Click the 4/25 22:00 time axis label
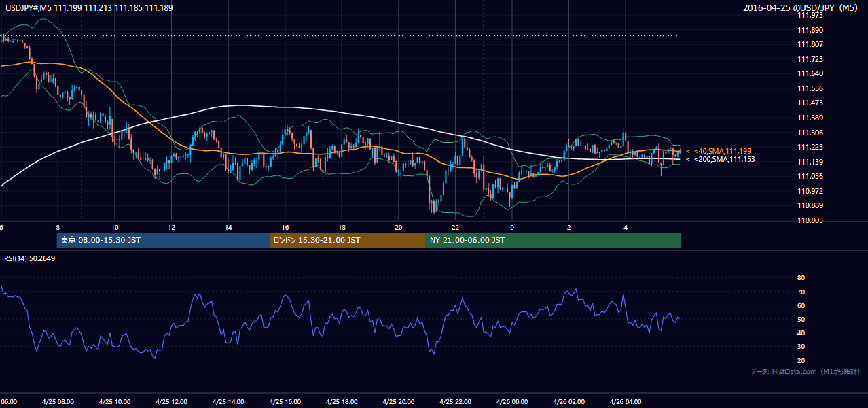Viewport: 868px width, 408px height. tap(456, 401)
